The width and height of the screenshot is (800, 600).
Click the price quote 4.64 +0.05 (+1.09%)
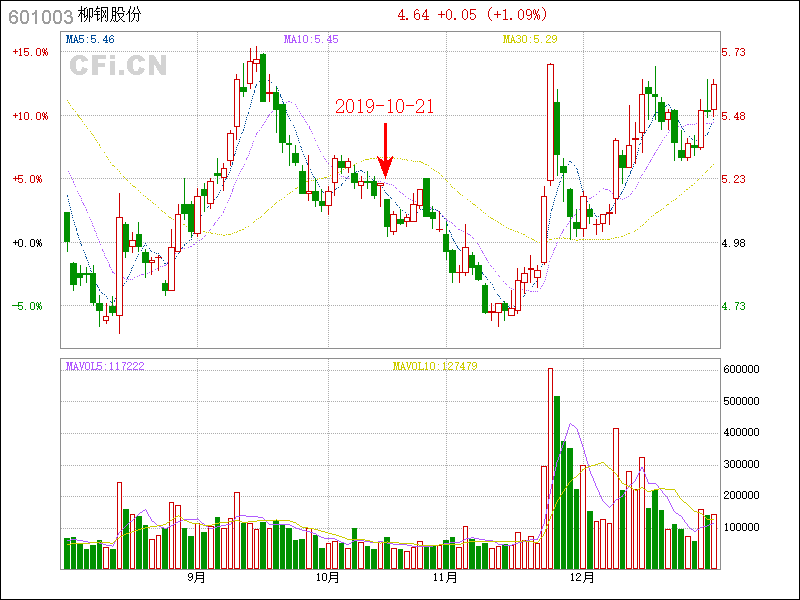[472, 15]
